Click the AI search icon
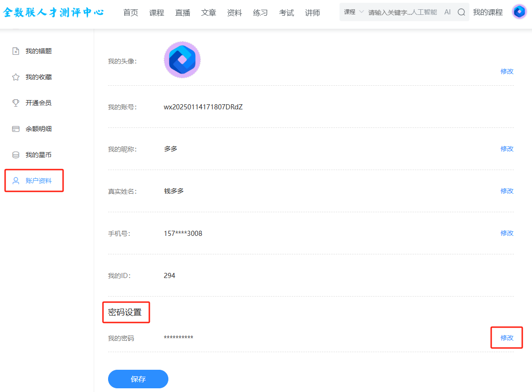The image size is (532, 392). click(447, 13)
